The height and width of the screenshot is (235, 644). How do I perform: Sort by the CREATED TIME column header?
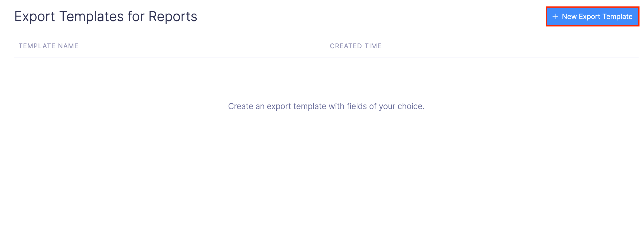356,46
